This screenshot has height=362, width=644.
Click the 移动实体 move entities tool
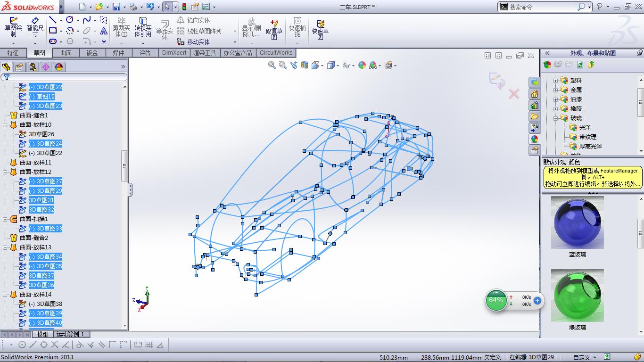pos(194,41)
